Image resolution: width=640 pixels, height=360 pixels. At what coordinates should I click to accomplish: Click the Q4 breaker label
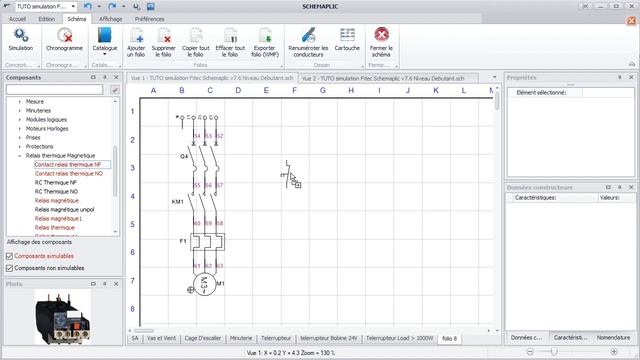[184, 156]
